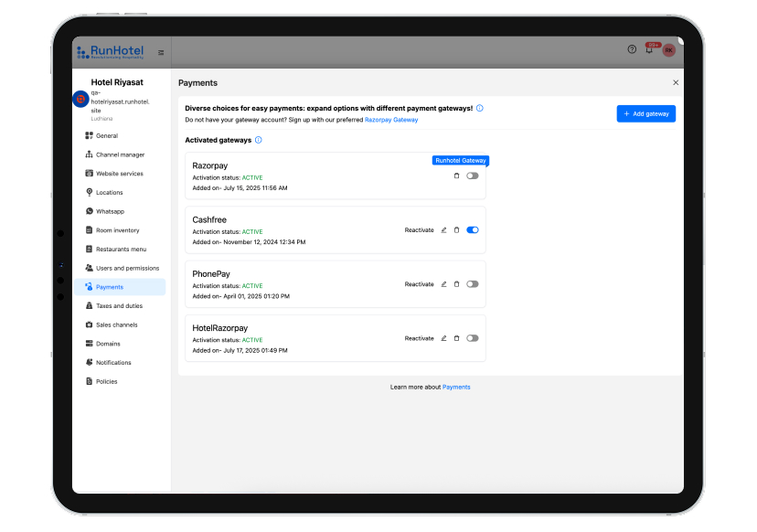The image size is (757, 532).
Task: Click the Razorpay gateway title
Action: click(x=210, y=165)
